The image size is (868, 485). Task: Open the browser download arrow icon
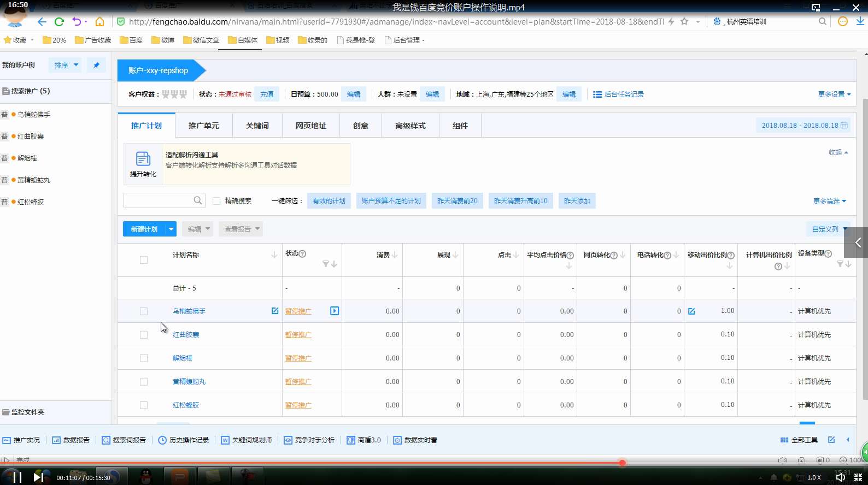(x=860, y=22)
